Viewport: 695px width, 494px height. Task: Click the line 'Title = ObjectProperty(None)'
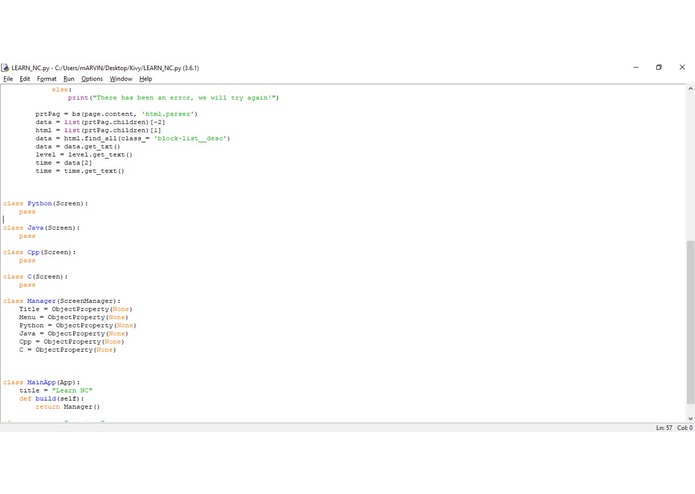coord(76,309)
